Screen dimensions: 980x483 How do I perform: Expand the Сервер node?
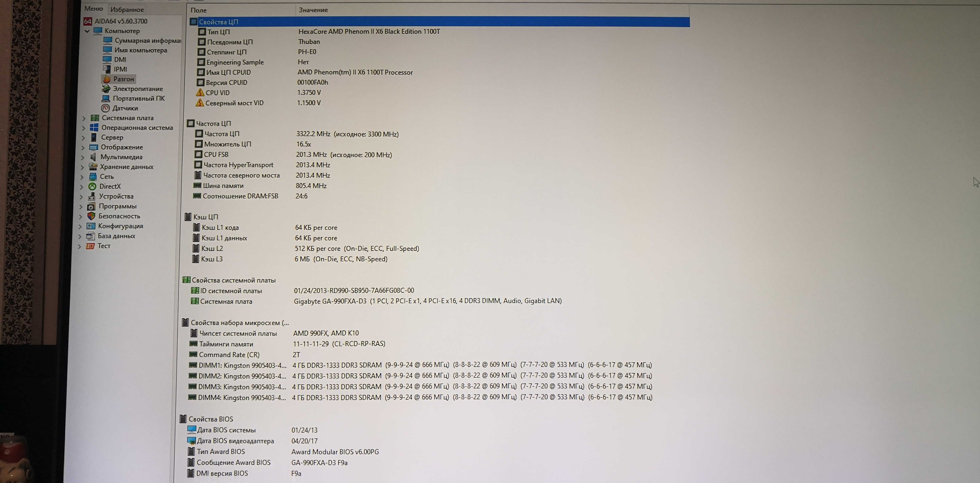pyautogui.click(x=83, y=138)
